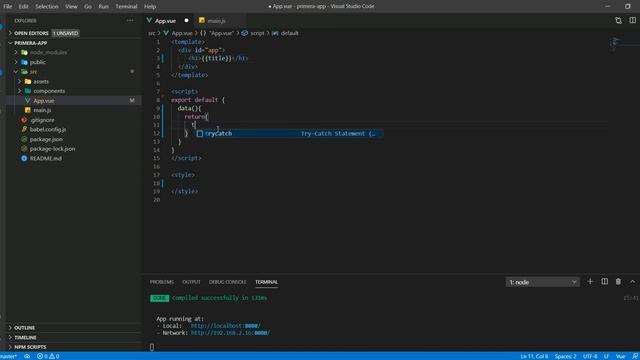Open the Help menu
Image resolution: width=640 pixels, height=360 pixels.
coord(150,7)
